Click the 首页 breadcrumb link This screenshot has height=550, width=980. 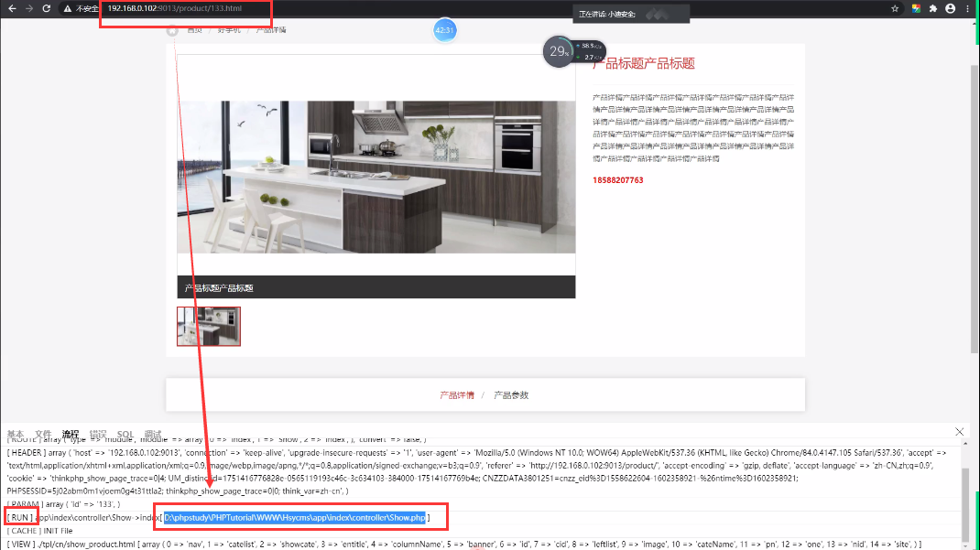[194, 30]
